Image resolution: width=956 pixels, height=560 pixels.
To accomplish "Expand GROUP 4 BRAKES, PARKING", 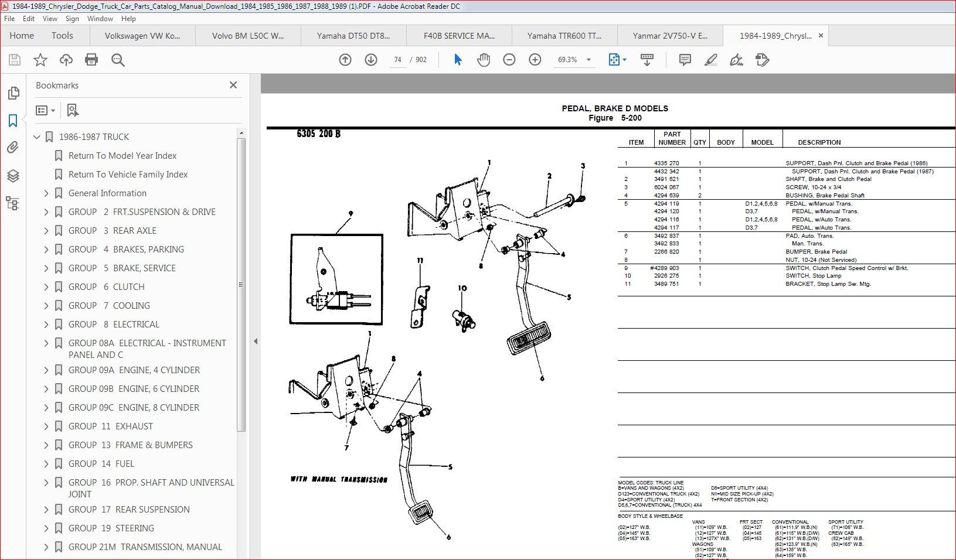I will pos(46,250).
